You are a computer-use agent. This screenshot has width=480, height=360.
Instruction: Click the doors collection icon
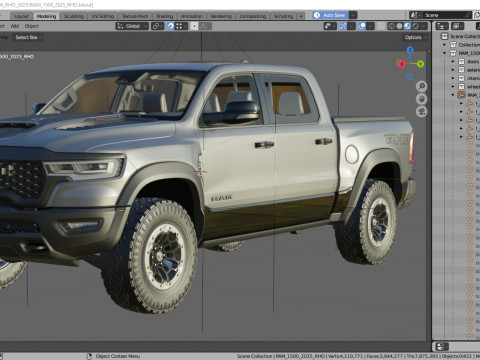[461, 62]
